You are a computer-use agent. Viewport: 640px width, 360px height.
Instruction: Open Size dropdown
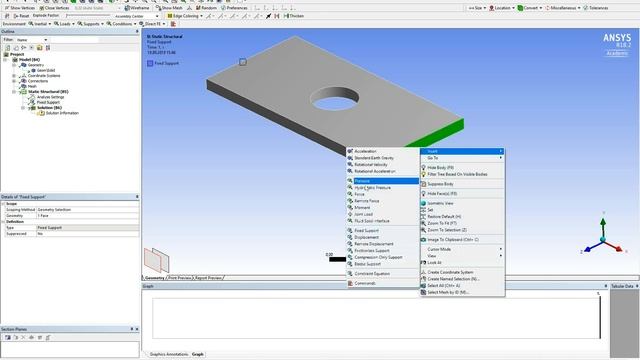(x=477, y=8)
